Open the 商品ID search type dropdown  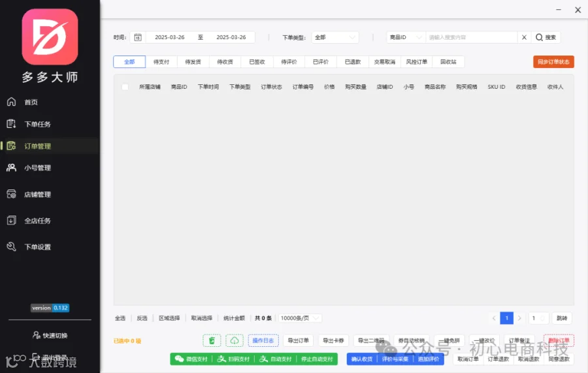coord(406,37)
